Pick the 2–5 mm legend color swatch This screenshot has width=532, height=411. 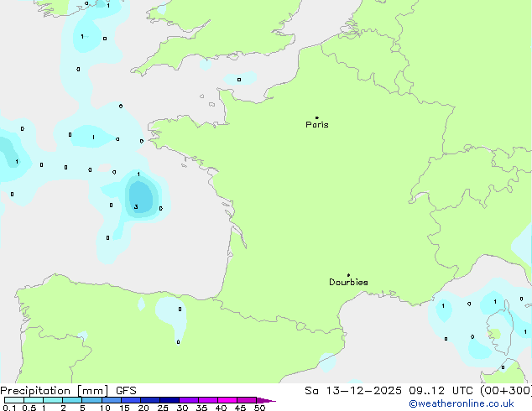tap(72, 400)
